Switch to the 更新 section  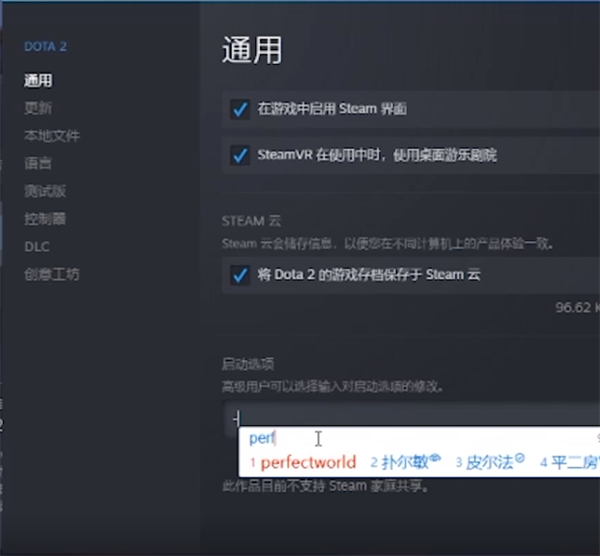[x=38, y=108]
